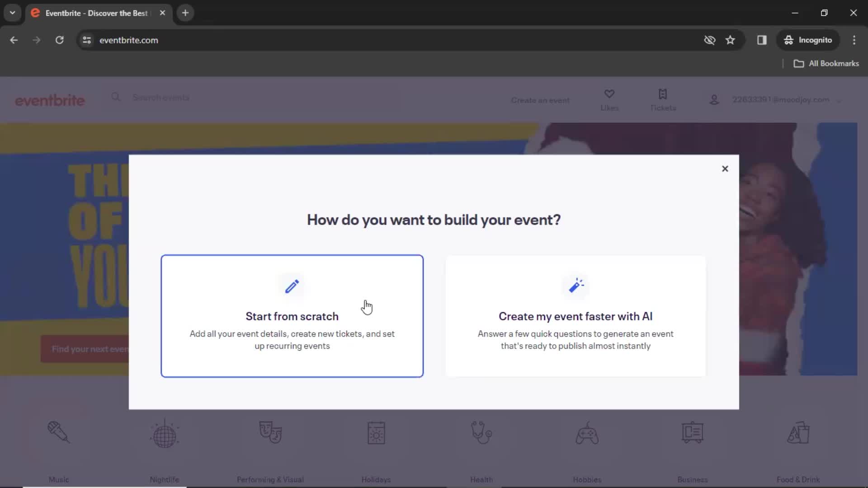Screen dimensions: 868x488
Task: Click the Business category label
Action: (693, 479)
